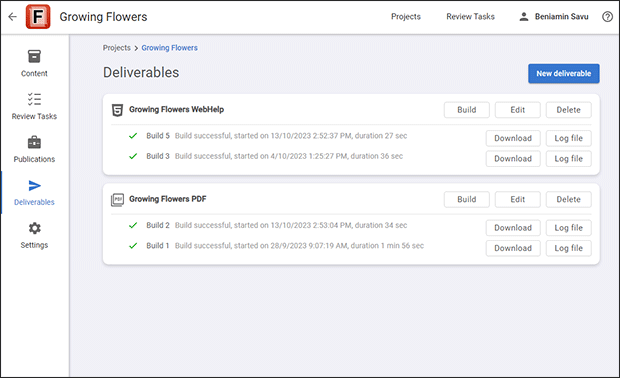Open Projects in the top navigation
The width and height of the screenshot is (620, 378).
coord(406,17)
